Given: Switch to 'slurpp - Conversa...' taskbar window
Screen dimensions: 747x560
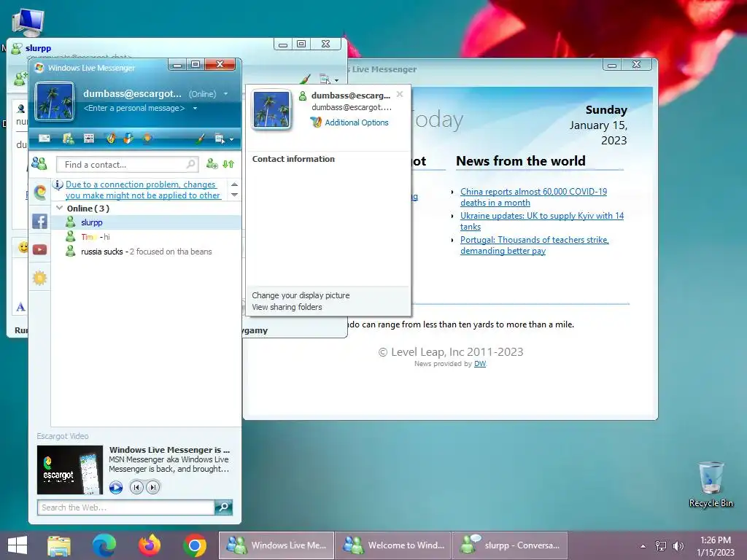Looking at the screenshot, I should click(510, 545).
